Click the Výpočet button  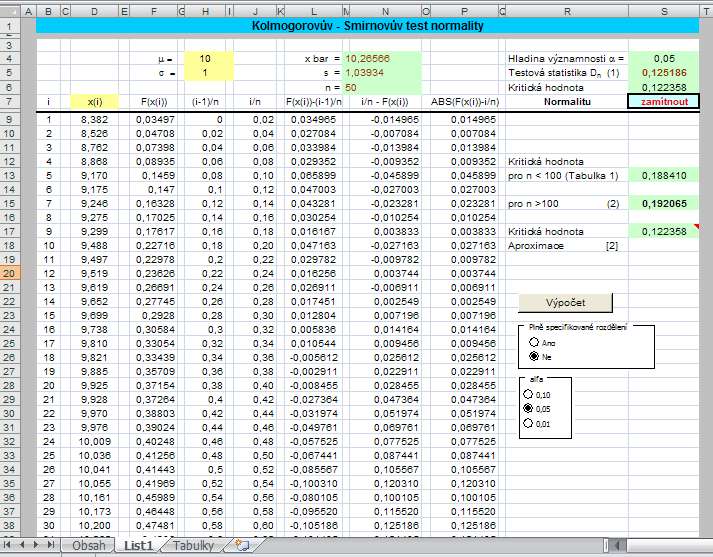[565, 303]
